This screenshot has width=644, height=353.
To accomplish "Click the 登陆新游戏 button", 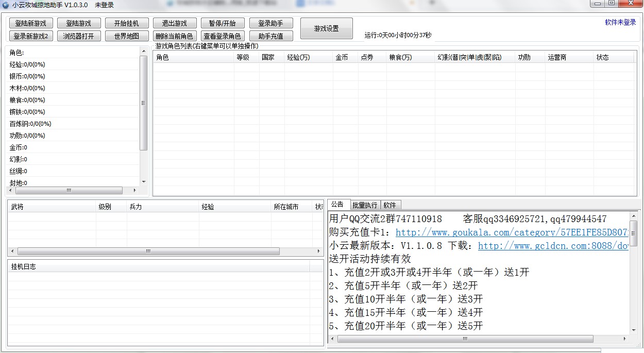I will coord(31,23).
